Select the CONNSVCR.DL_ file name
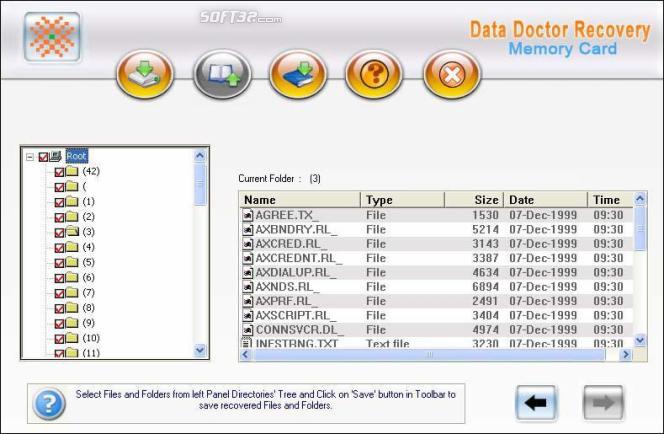The width and height of the screenshot is (664, 434). [x=299, y=330]
